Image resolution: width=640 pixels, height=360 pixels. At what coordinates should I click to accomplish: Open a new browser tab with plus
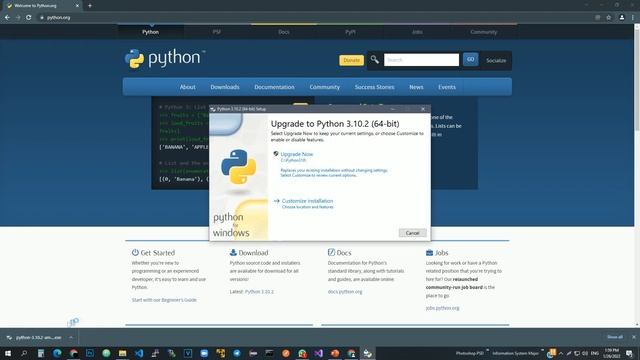pos(90,6)
